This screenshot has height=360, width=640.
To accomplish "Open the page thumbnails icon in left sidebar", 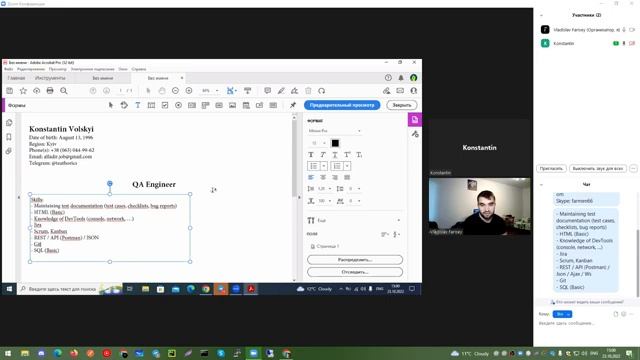I will pos(9,123).
